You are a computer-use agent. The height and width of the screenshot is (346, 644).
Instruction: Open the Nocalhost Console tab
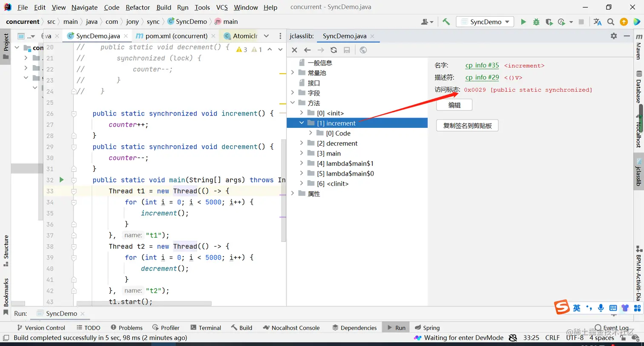point(291,328)
